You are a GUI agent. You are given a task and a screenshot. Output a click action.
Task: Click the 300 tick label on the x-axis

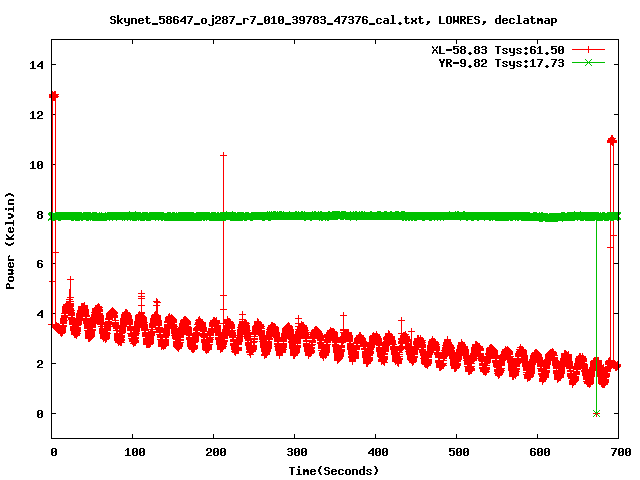pos(297,452)
